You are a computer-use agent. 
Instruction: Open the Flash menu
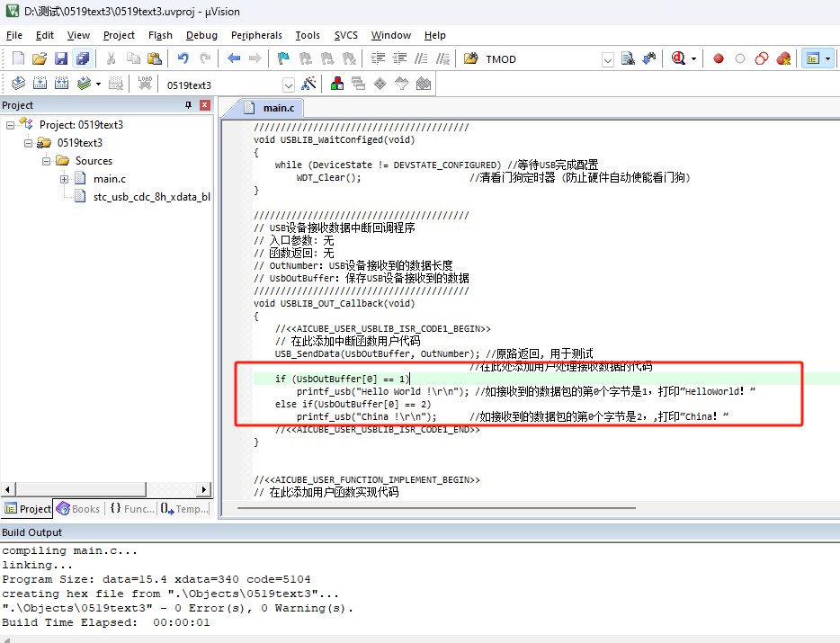tap(160, 35)
